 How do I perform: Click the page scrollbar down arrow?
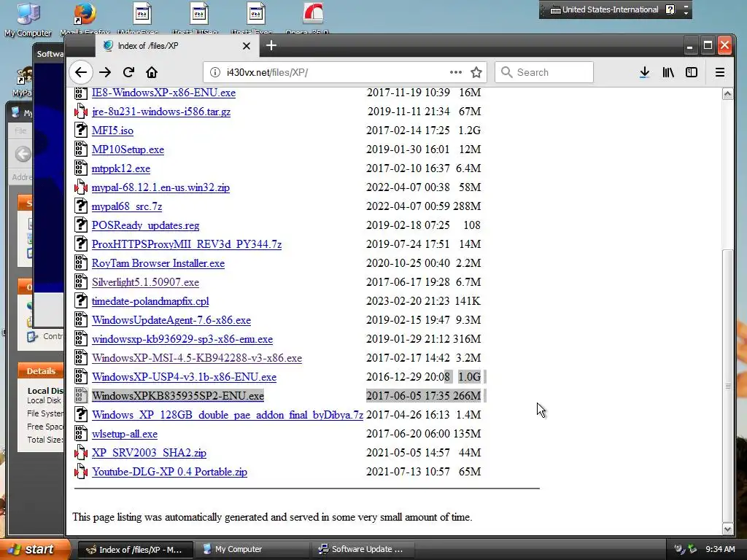point(727,529)
